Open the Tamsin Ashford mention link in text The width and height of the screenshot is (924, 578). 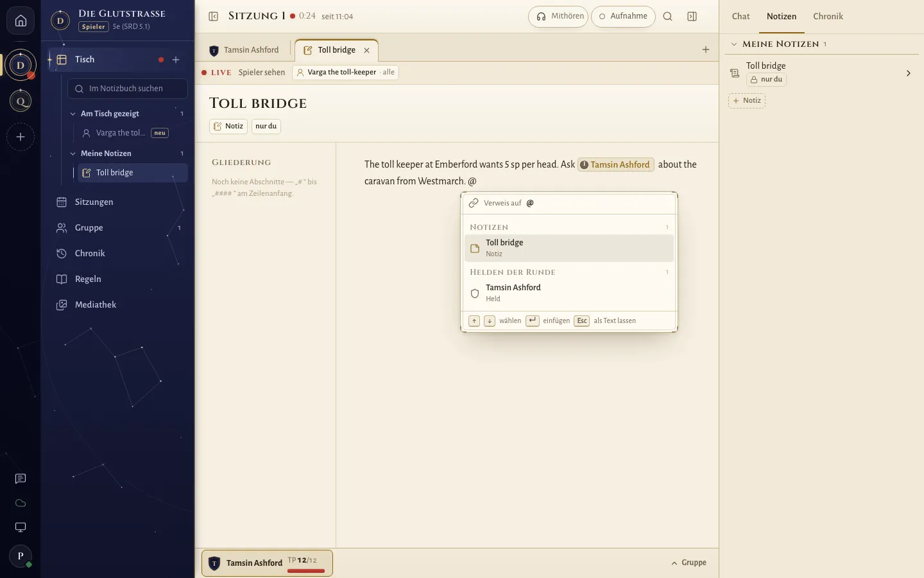[616, 165]
